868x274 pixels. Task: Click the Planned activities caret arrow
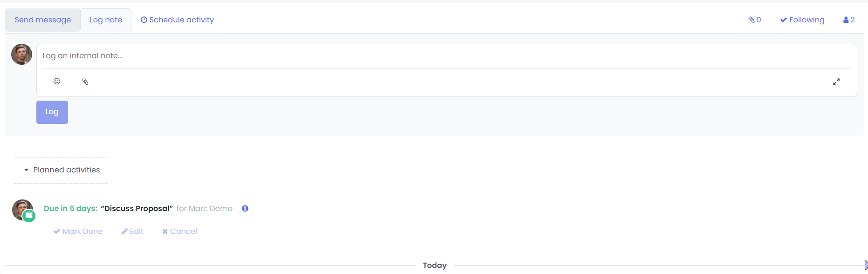tap(27, 170)
